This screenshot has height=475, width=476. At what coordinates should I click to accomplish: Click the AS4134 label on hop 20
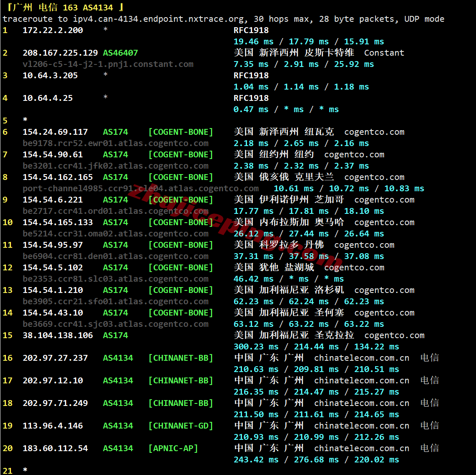point(118,449)
